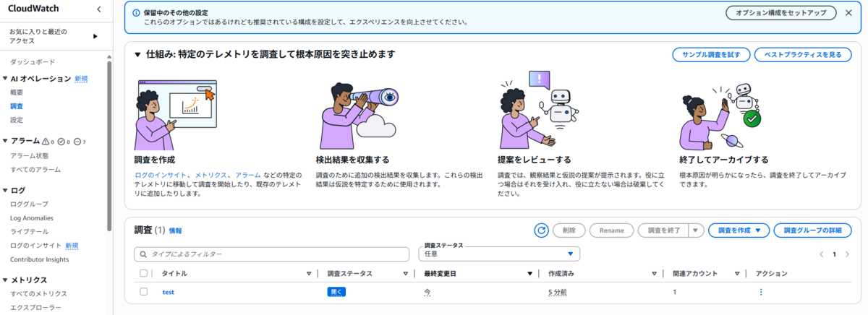Click ベストプラクティスを見る button
Screen dimensions: 868x315
coord(803,55)
